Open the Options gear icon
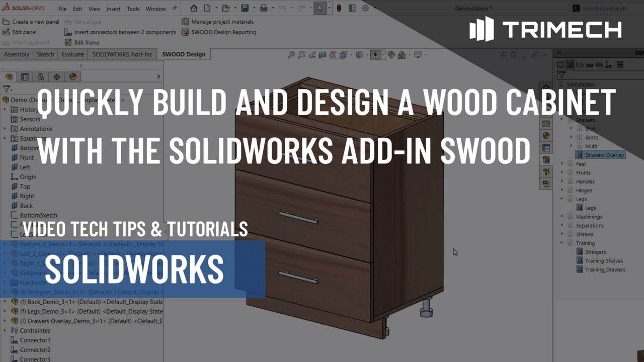Viewport: 644px width, 362px height. point(365,8)
